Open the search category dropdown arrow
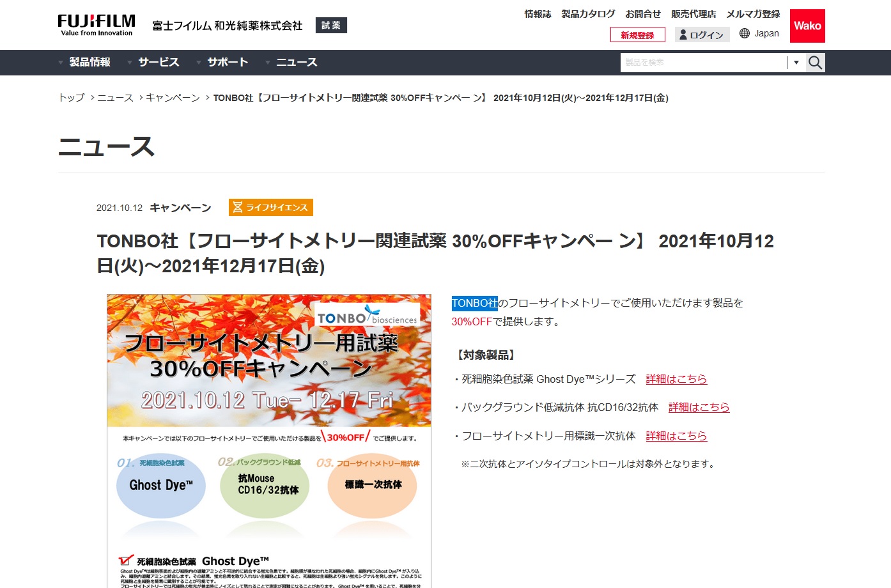891x588 pixels. coord(796,63)
